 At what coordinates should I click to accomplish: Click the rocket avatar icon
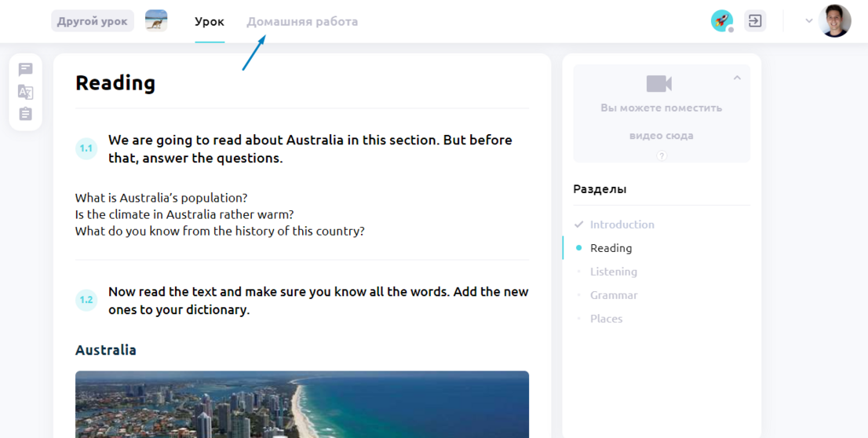point(722,21)
